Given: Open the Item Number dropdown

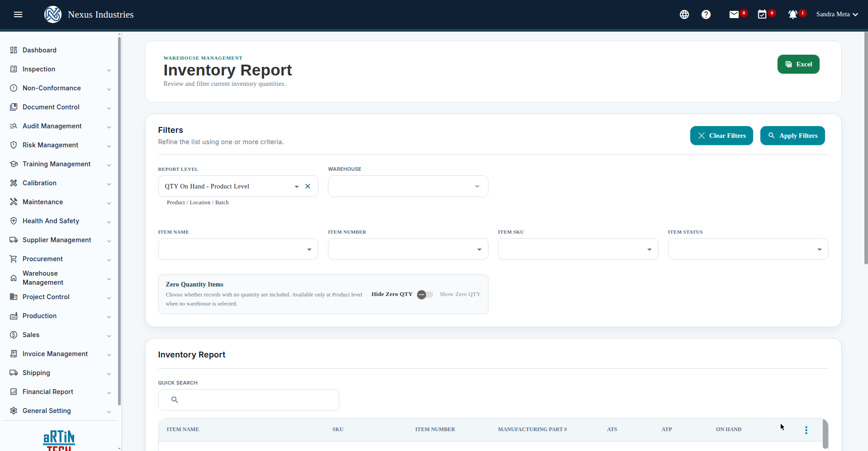Looking at the screenshot, I should [x=408, y=249].
